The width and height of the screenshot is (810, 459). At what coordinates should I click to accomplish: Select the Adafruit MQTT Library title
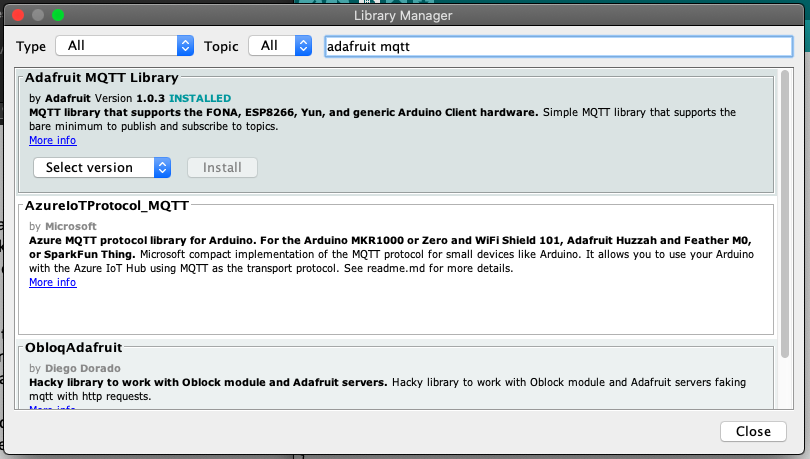(x=102, y=77)
